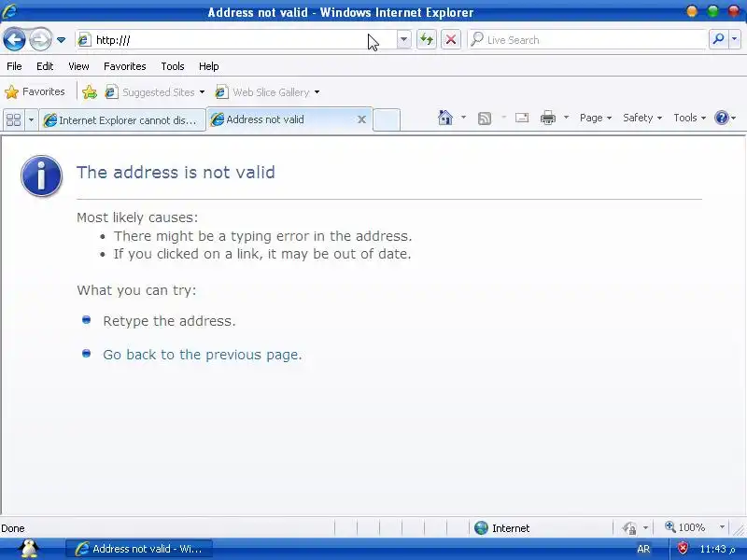Screen dimensions: 747x560
Task: Open the Favorites star button panel
Action: pyautogui.click(x=35, y=91)
